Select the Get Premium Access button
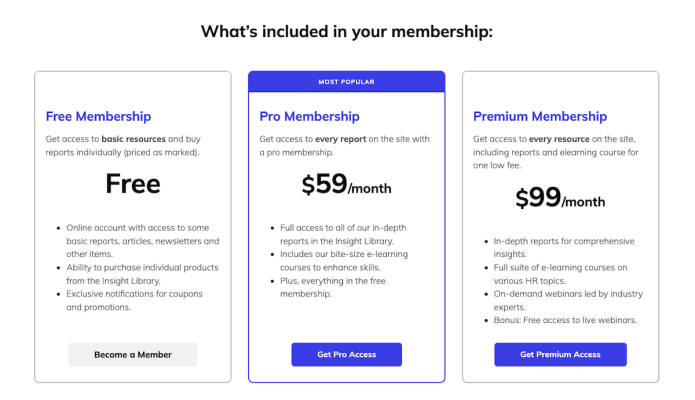This screenshot has width=695, height=400. [x=560, y=354]
